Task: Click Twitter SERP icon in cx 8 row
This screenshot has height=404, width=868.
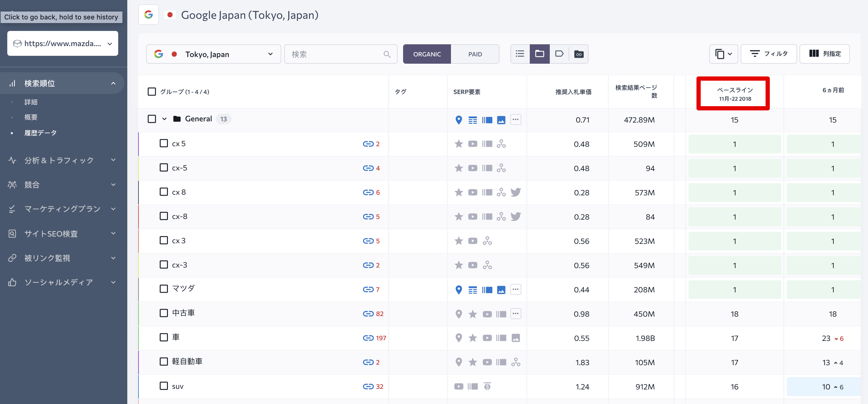Action: tap(516, 193)
